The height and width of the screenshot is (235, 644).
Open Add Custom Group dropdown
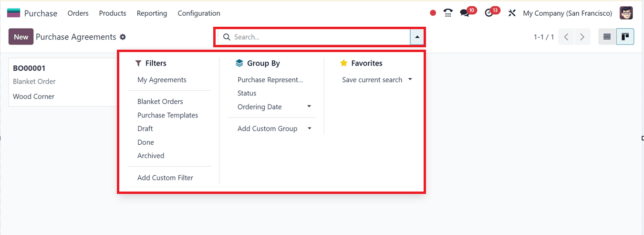pos(309,128)
